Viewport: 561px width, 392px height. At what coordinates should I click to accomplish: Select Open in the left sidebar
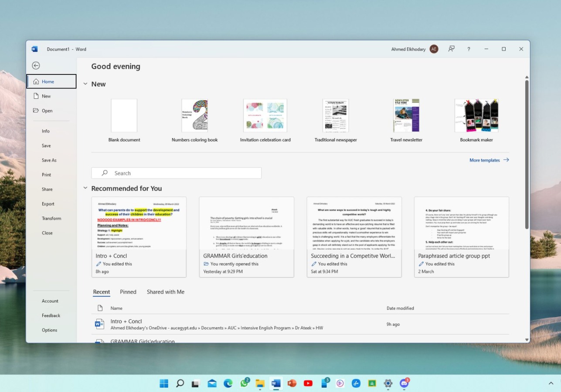coord(51,111)
